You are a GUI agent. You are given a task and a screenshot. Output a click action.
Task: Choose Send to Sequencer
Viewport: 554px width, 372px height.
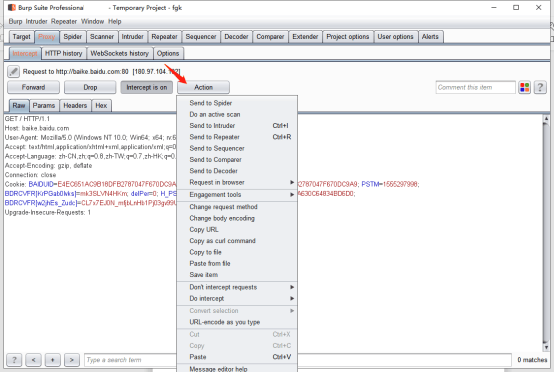click(237, 148)
